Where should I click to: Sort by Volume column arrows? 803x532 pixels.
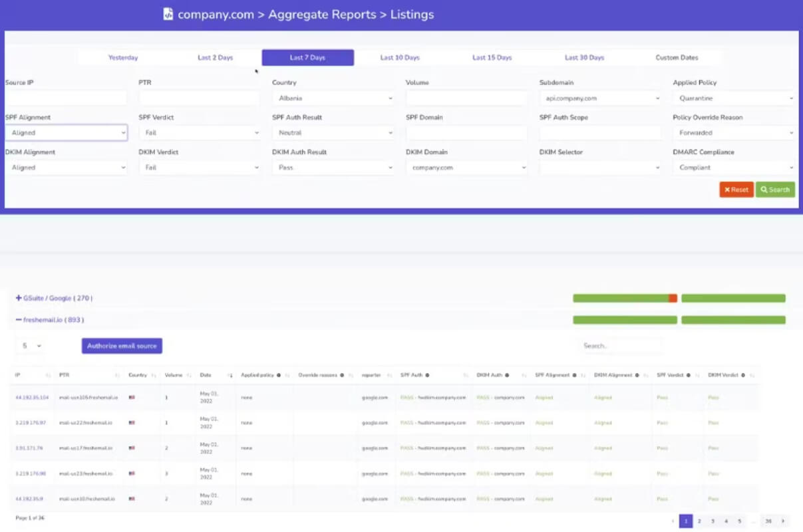pos(190,376)
